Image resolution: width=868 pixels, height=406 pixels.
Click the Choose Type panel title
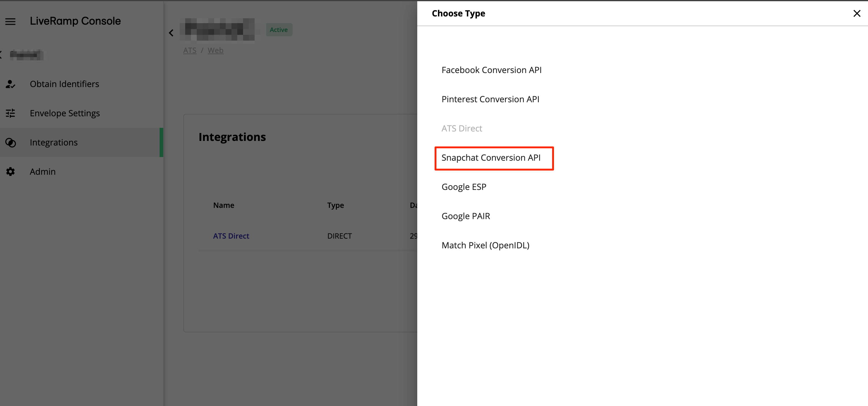[458, 13]
